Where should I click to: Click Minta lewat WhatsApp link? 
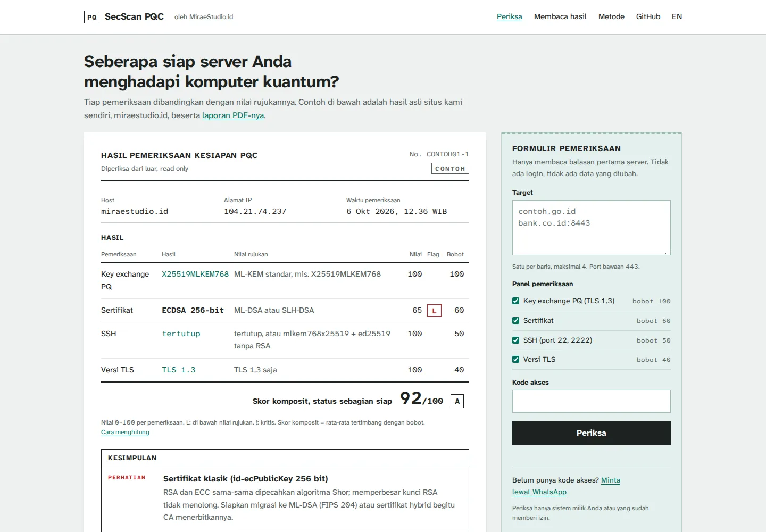tap(566, 486)
